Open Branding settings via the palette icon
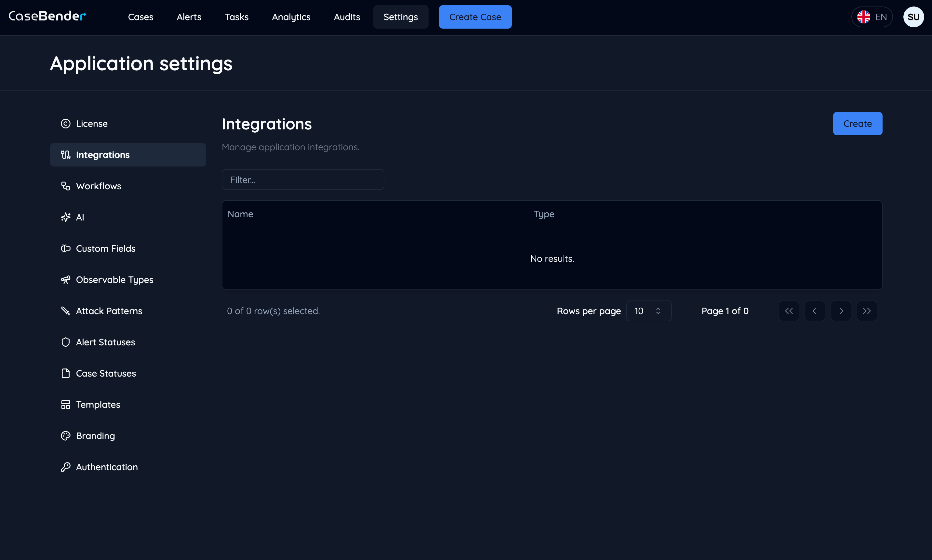 [65, 435]
